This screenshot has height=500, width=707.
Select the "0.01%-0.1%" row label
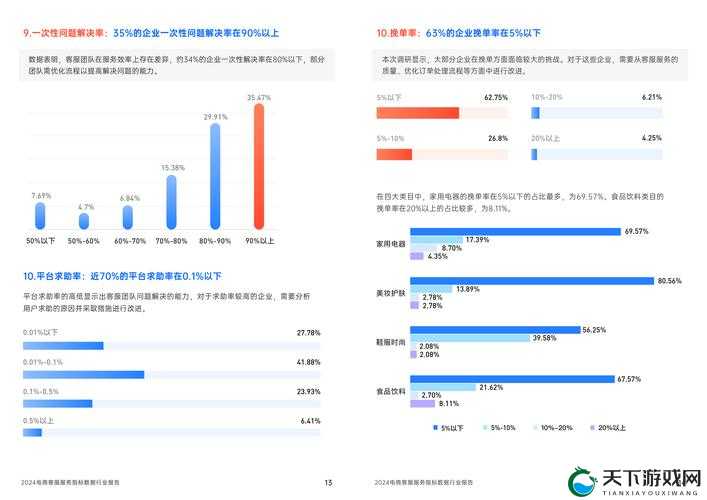[x=43, y=362]
